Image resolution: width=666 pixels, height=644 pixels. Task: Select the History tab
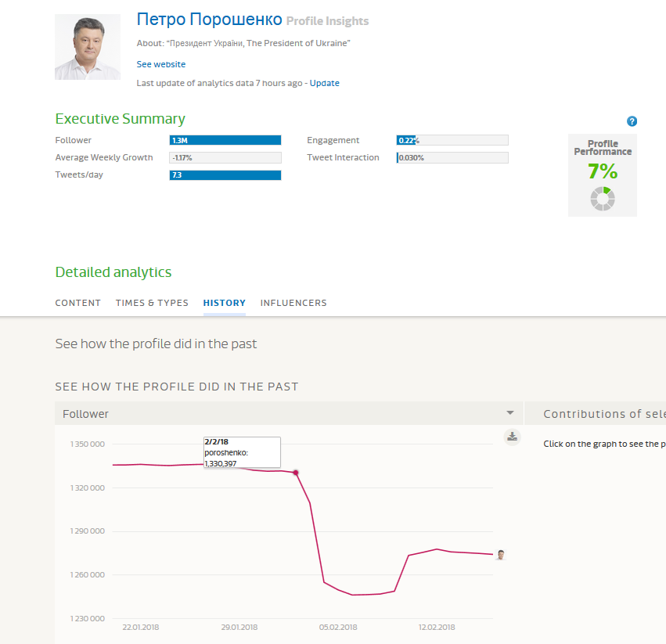coord(224,303)
